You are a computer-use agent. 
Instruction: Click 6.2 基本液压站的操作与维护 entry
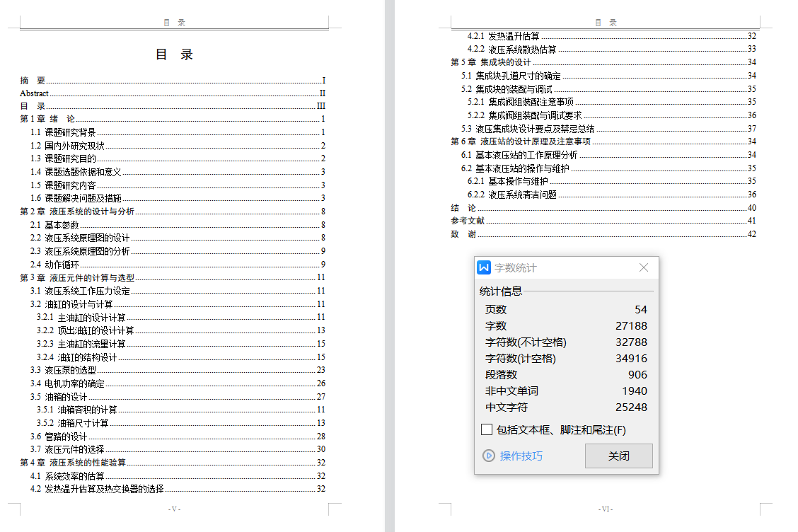(x=608, y=168)
